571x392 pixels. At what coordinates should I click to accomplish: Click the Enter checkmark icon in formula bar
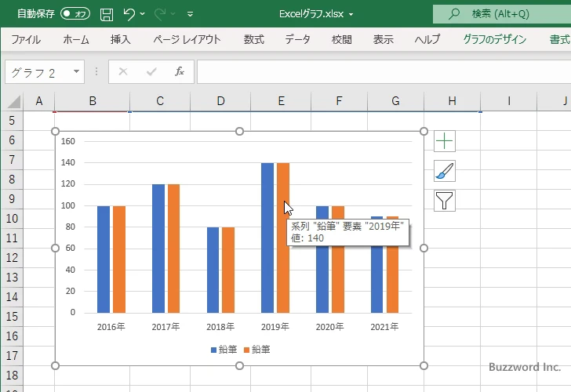coord(151,71)
